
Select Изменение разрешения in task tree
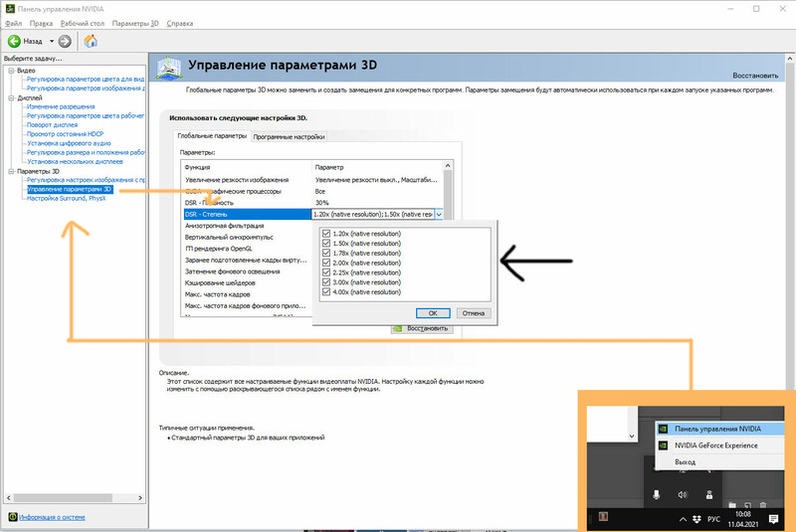pos(61,107)
